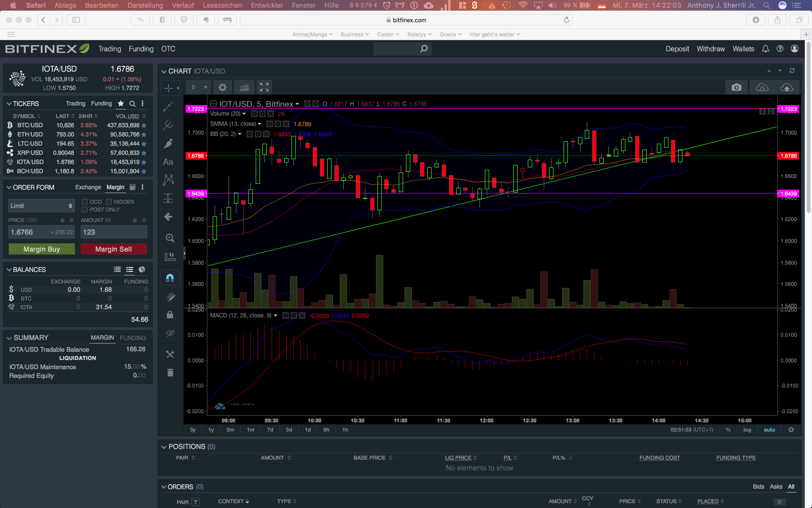Switch chart to fullscreen mode
Viewport: 812px width, 508px height.
point(264,88)
